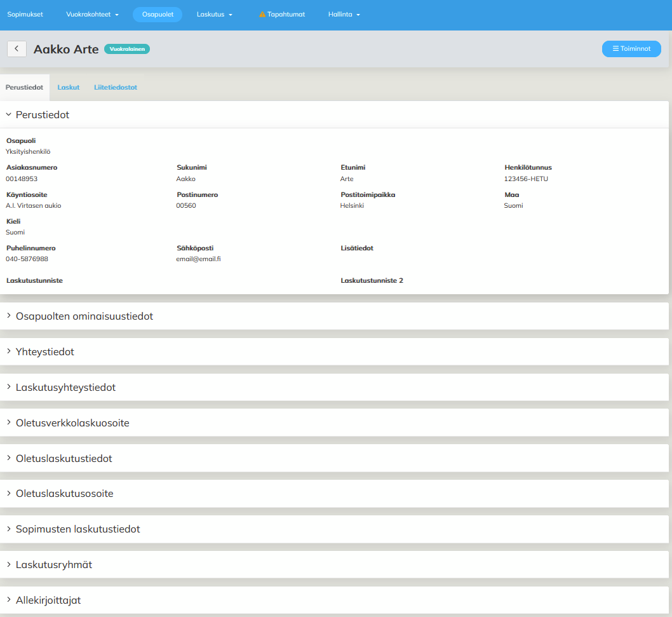Expand the Allekirjoittajat section
Screen dimensions: 672x617
48,600
